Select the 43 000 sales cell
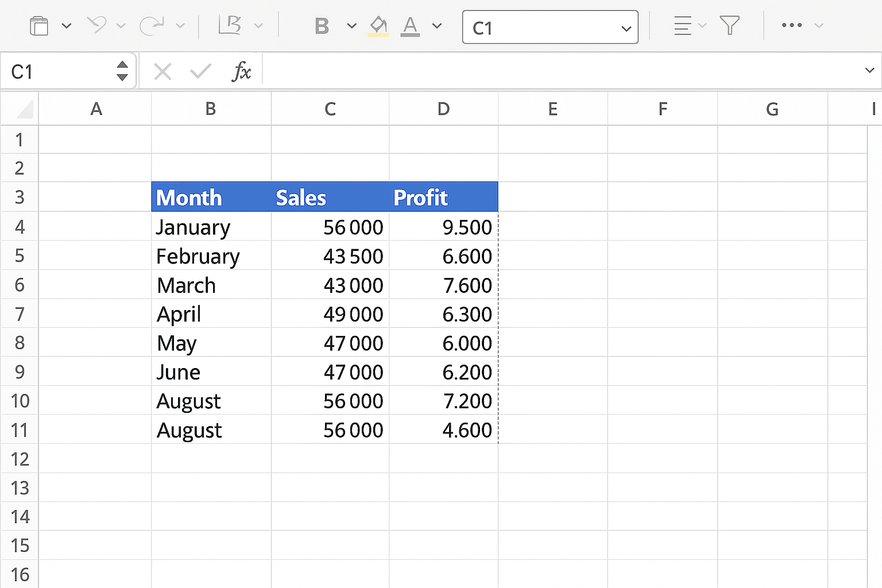This screenshot has height=588, width=882. click(330, 285)
